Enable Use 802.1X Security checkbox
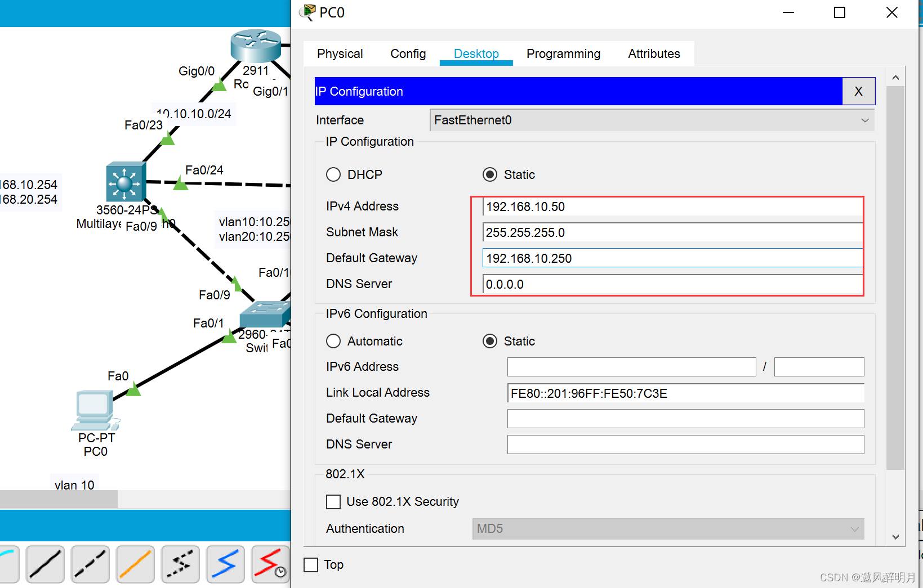 coord(333,502)
